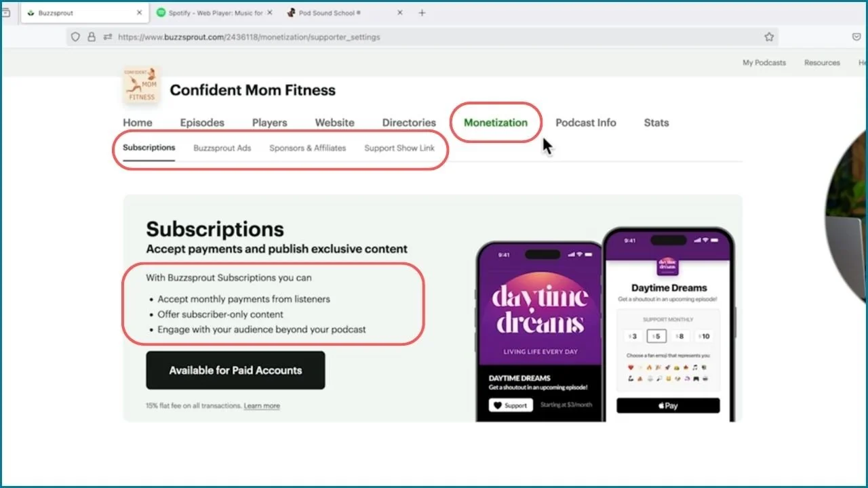Click the Support button on phone mockup
This screenshot has height=488, width=868.
point(511,405)
